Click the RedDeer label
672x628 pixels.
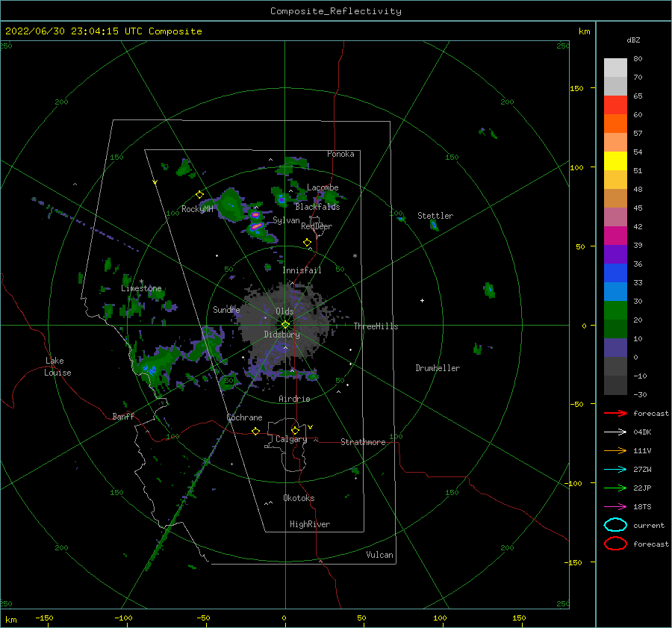[317, 226]
